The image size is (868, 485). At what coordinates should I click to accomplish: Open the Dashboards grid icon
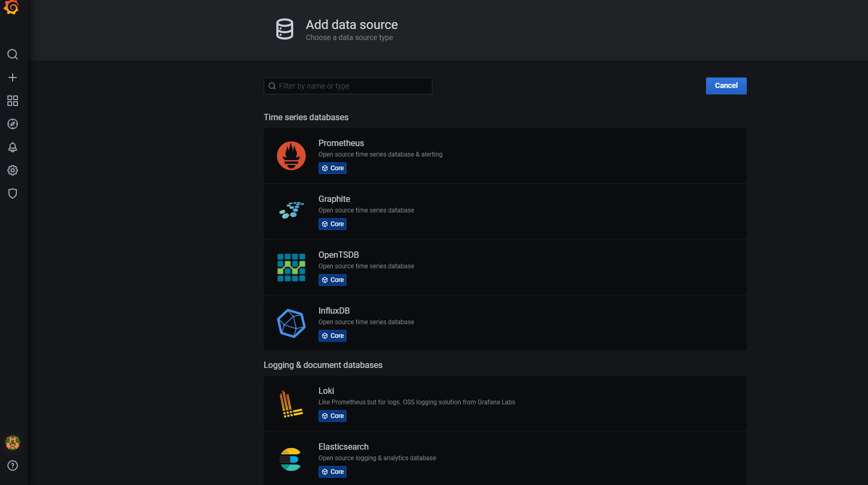(x=13, y=101)
